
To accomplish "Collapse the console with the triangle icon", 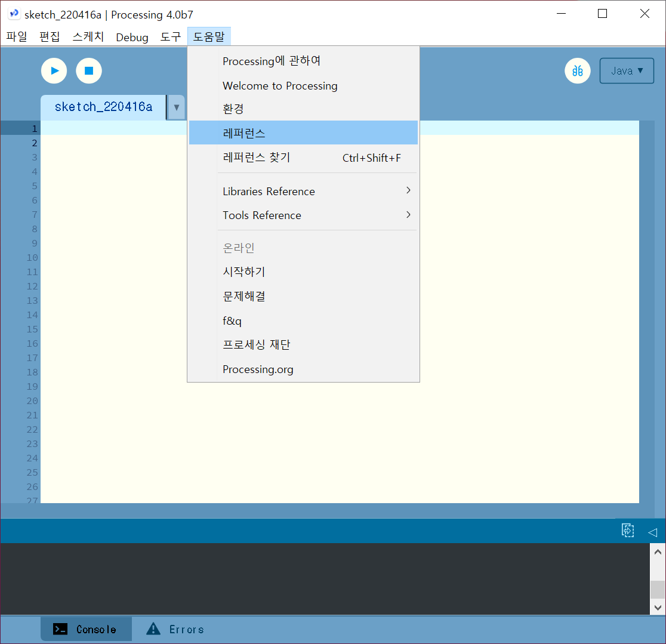I will [653, 532].
